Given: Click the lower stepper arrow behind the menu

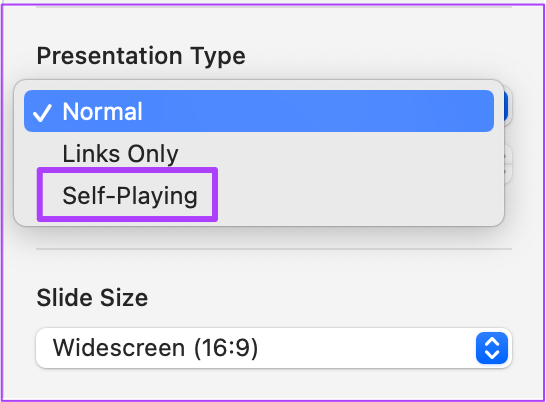Looking at the screenshot, I should 507,173.
